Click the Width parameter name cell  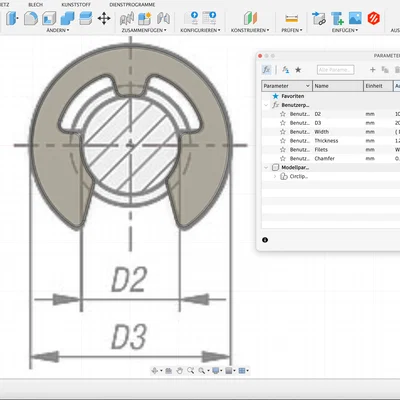(322, 132)
